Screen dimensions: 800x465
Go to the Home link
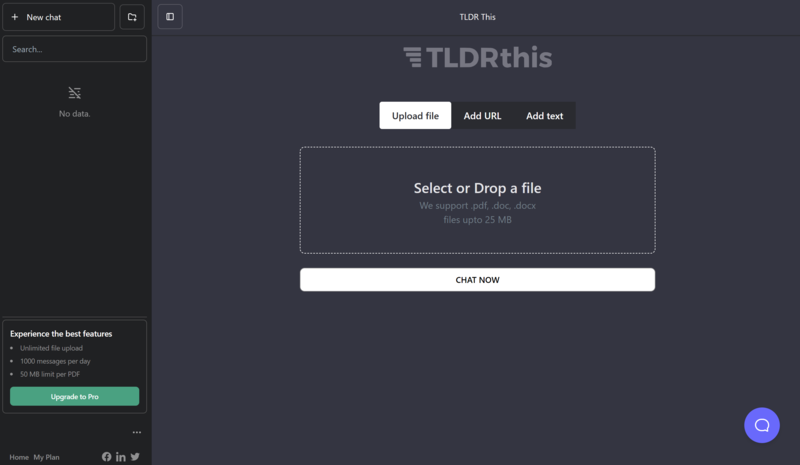tap(19, 457)
